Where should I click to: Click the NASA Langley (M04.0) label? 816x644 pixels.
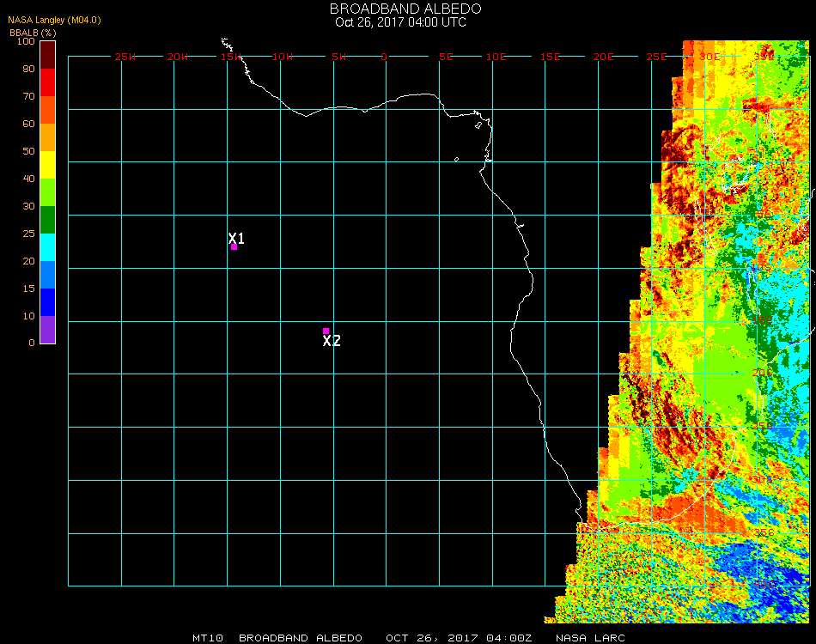coord(54,20)
